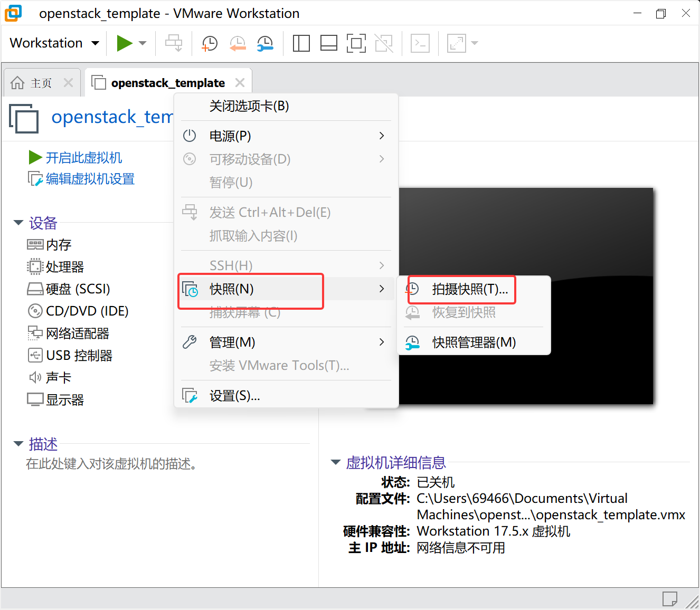
Task: Click Send Ctrl+Alt+Del toolbar icon
Action: (174, 43)
